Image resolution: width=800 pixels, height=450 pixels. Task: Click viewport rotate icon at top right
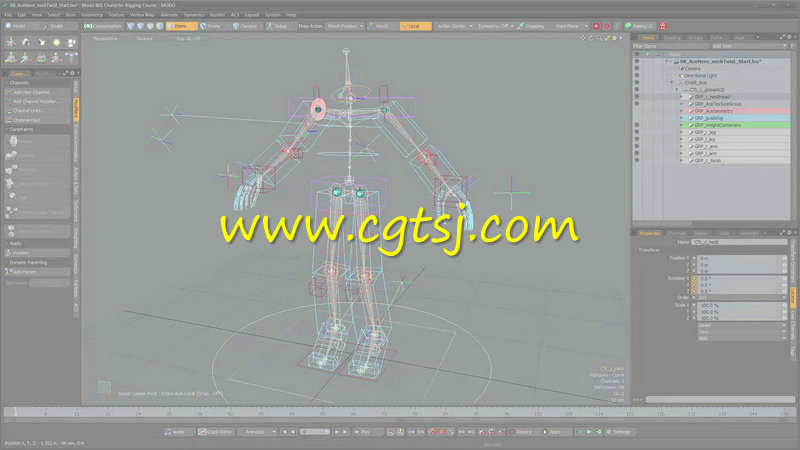pyautogui.click(x=591, y=38)
